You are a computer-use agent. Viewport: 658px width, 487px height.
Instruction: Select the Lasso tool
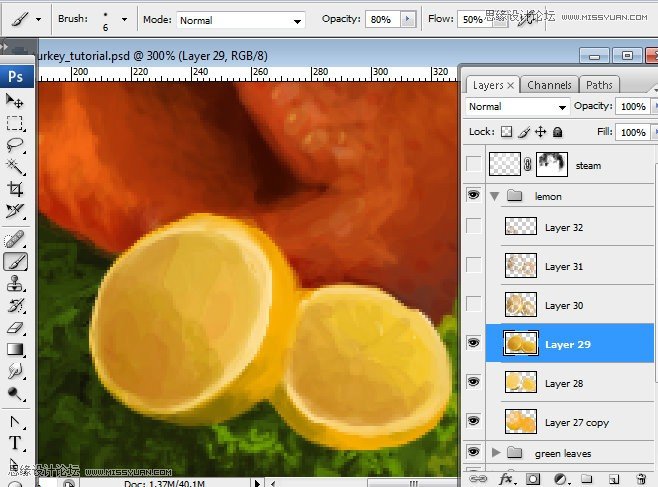tap(15, 145)
